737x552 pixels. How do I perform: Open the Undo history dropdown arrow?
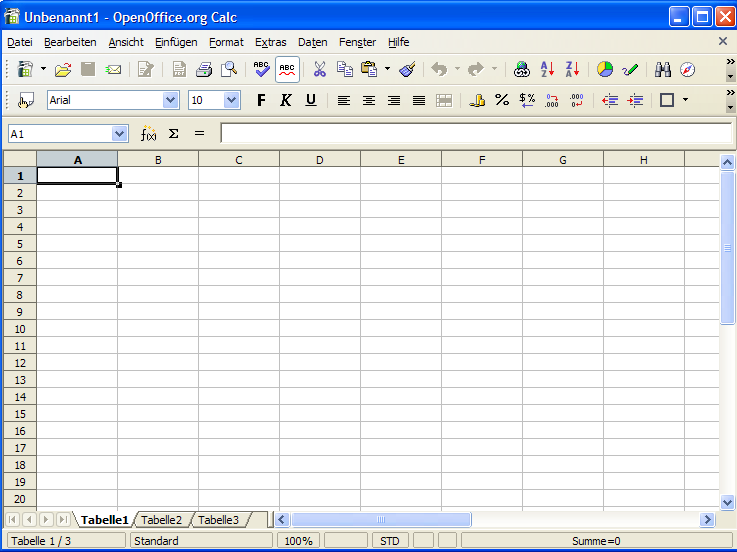(457, 69)
